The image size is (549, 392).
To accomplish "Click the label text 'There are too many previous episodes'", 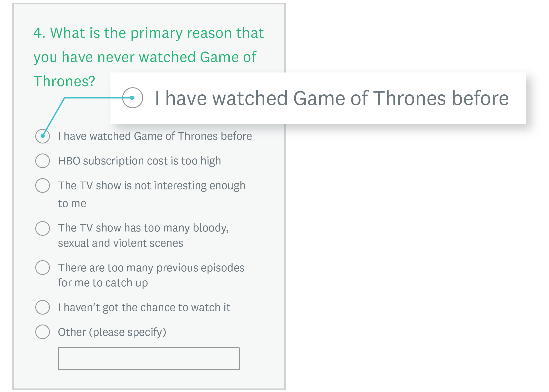I will point(151,268).
